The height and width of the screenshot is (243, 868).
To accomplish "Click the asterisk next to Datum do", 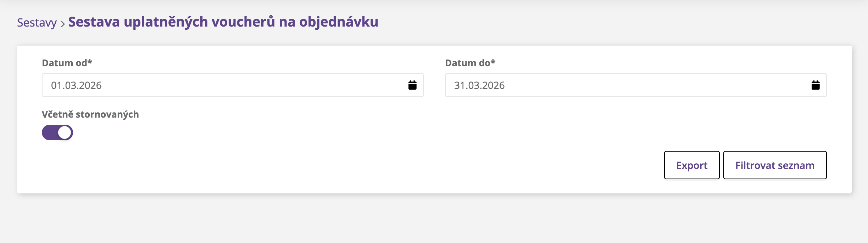I will click(x=493, y=62).
